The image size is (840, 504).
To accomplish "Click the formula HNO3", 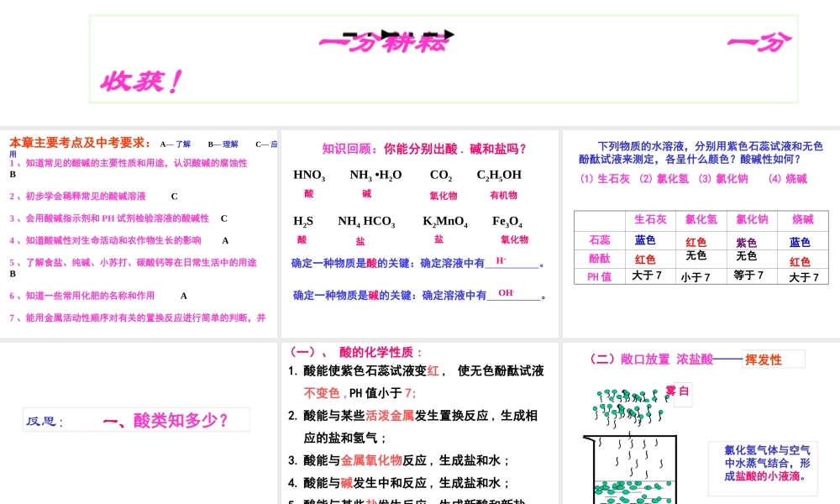I will pyautogui.click(x=309, y=176).
